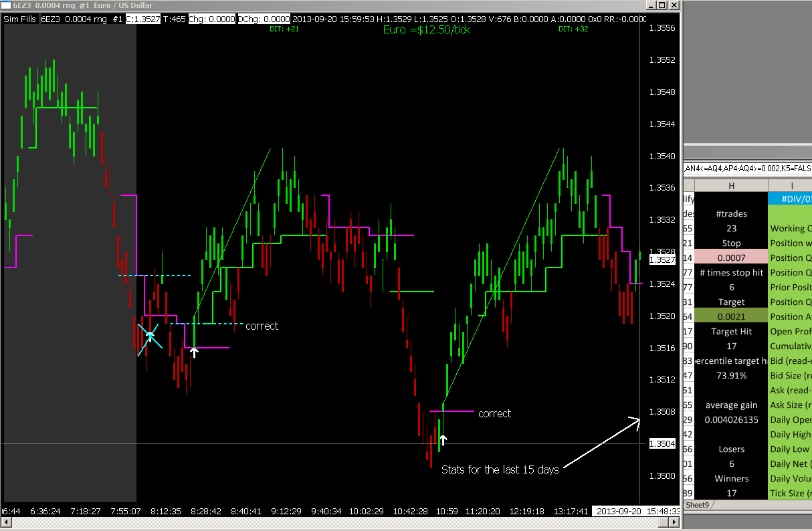Select the 'correct' annotation near 10:59
Viewport: 812px width, 531px height.
(494, 413)
